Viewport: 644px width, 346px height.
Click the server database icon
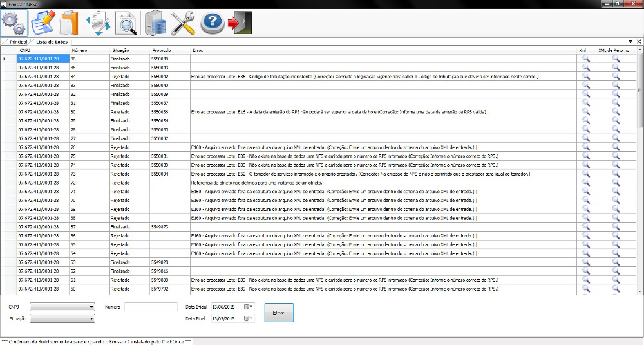pyautogui.click(x=156, y=23)
